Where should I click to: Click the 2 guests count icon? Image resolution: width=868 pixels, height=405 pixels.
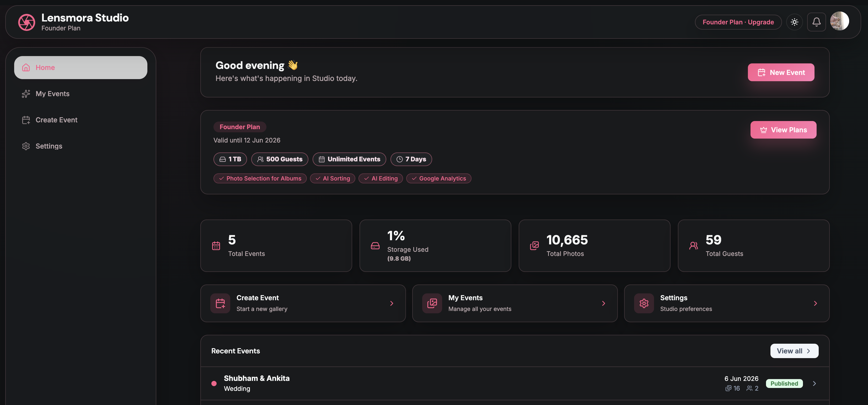point(749,388)
